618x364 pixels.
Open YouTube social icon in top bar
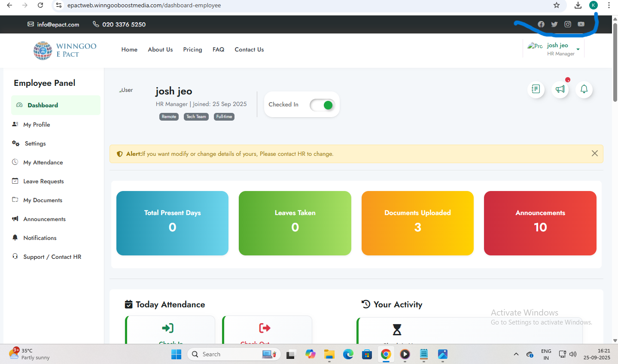[581, 24]
